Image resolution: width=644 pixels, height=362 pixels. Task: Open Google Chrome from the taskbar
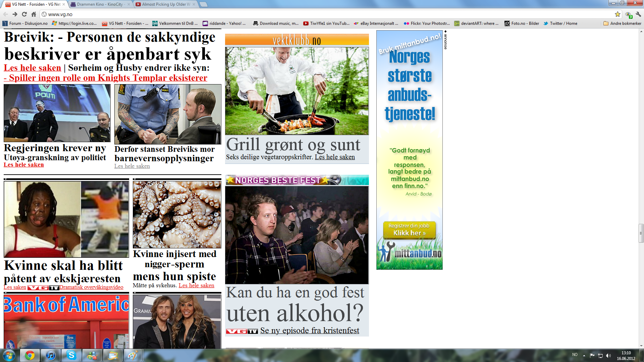click(x=30, y=355)
